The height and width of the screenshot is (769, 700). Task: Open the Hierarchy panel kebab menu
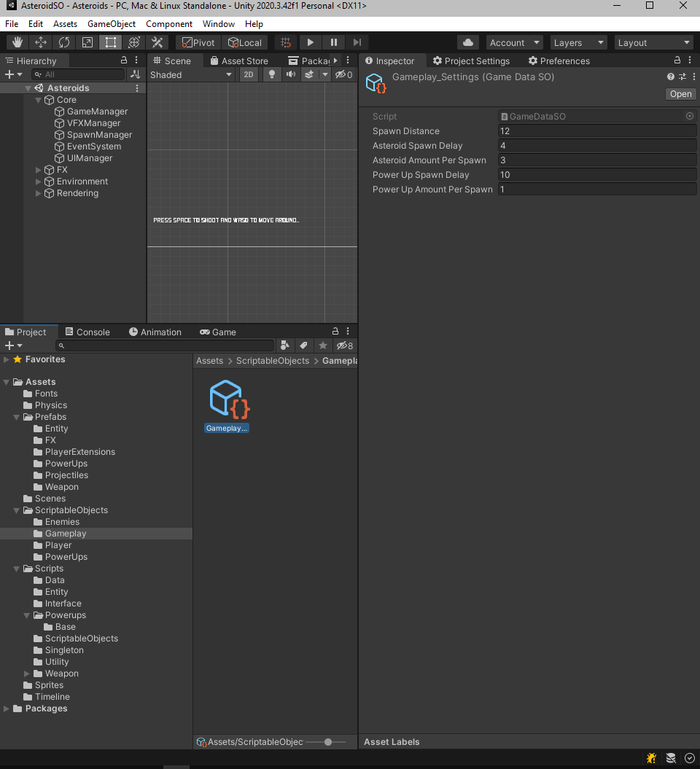point(136,60)
